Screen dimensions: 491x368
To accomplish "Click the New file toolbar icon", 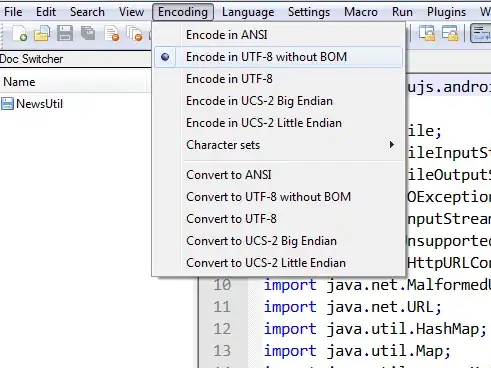I will [x=19, y=34].
